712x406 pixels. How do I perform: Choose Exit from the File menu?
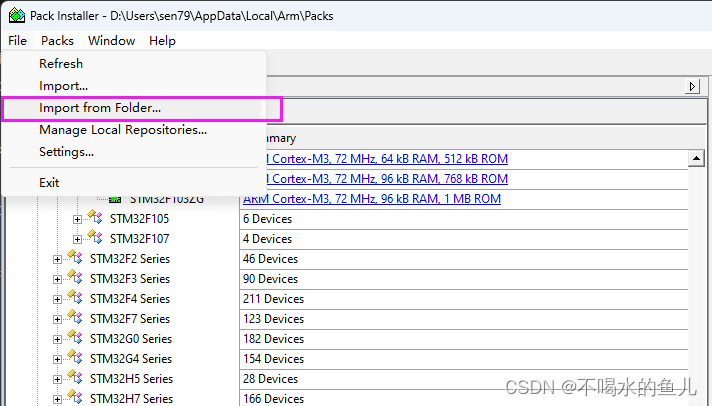point(49,183)
